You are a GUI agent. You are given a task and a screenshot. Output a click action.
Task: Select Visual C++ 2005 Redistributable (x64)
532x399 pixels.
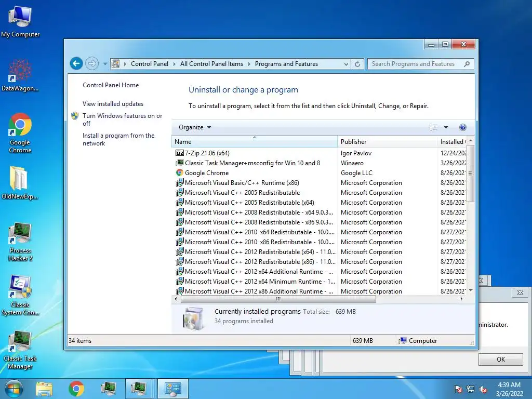click(249, 202)
